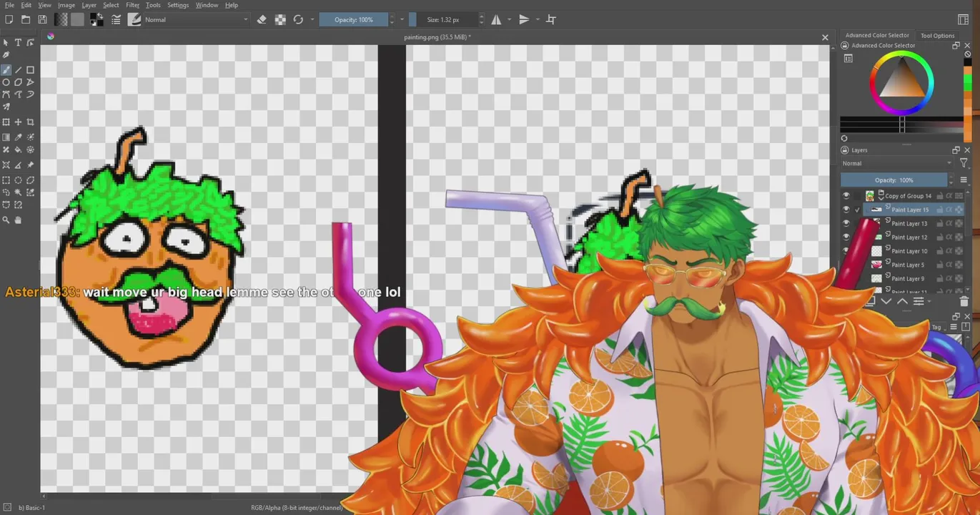Select the Zoom magnifier tool
Image resolution: width=980 pixels, height=515 pixels.
(x=6, y=220)
